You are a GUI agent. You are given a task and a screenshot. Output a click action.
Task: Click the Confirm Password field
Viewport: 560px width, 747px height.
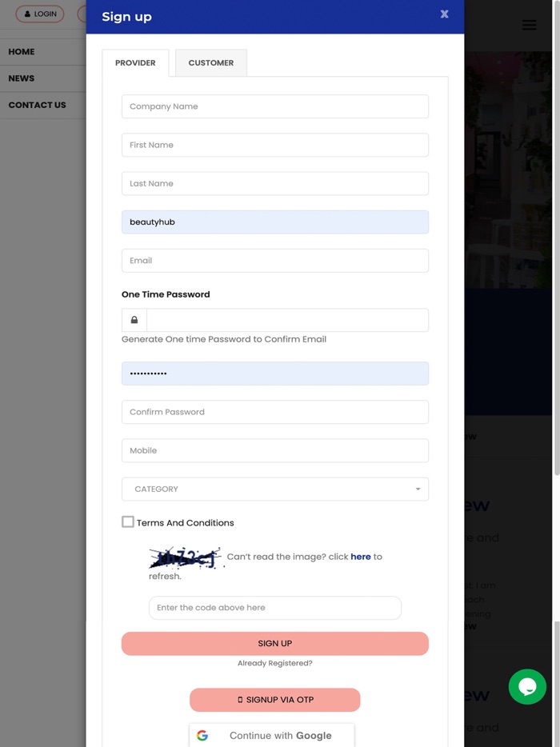pyautogui.click(x=275, y=412)
